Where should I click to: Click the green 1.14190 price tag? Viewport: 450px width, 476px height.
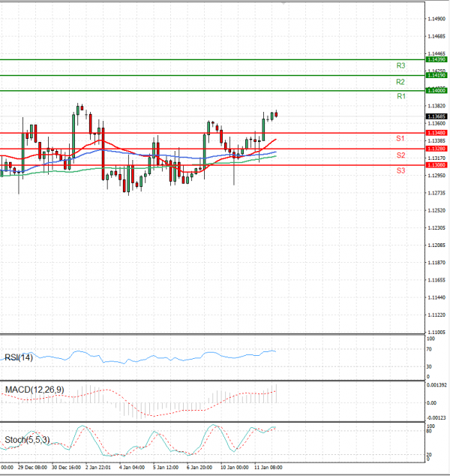tap(436, 75)
